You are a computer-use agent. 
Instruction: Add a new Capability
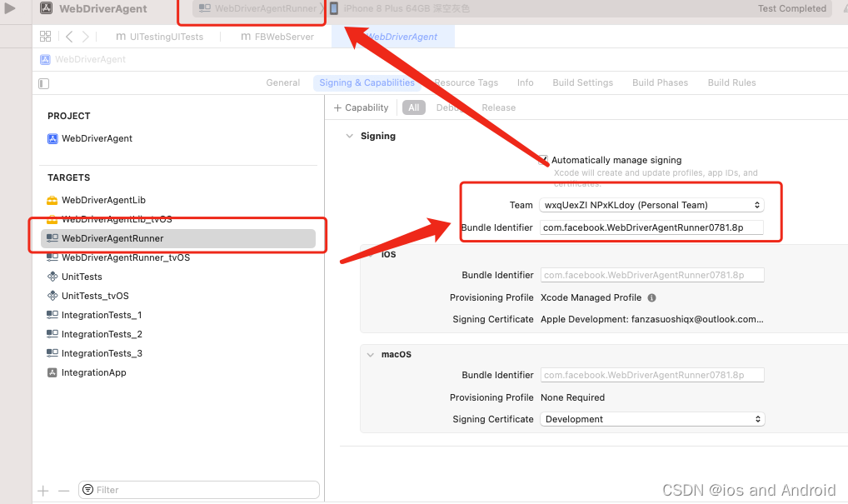point(362,107)
